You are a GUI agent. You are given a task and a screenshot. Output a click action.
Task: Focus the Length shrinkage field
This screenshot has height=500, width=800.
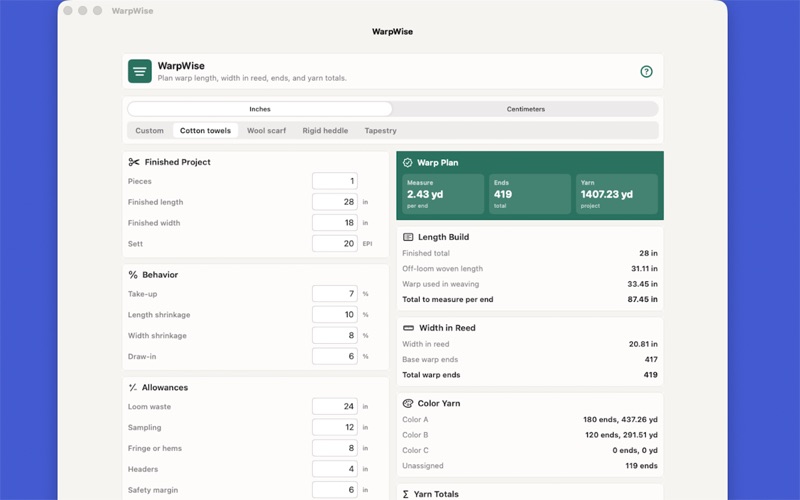tap(335, 315)
